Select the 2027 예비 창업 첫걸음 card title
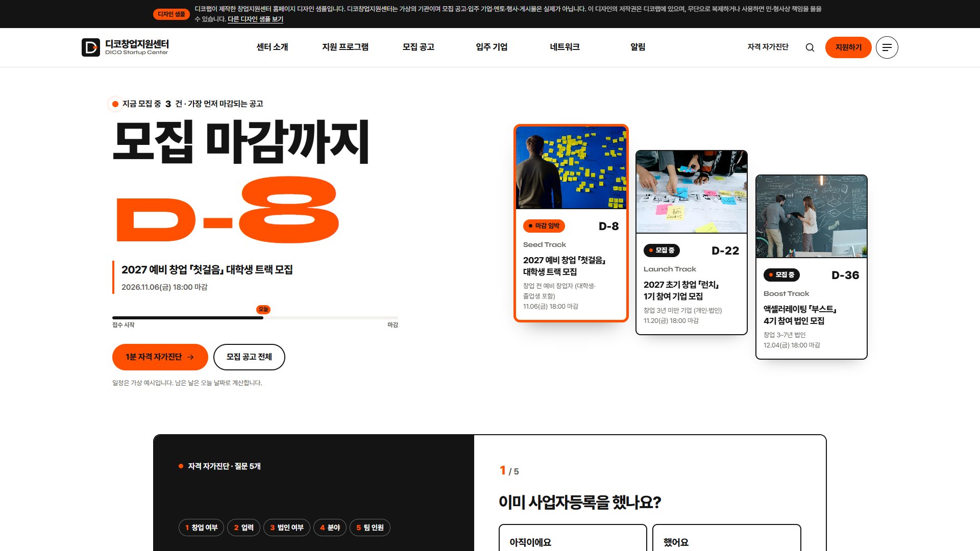 tap(564, 266)
